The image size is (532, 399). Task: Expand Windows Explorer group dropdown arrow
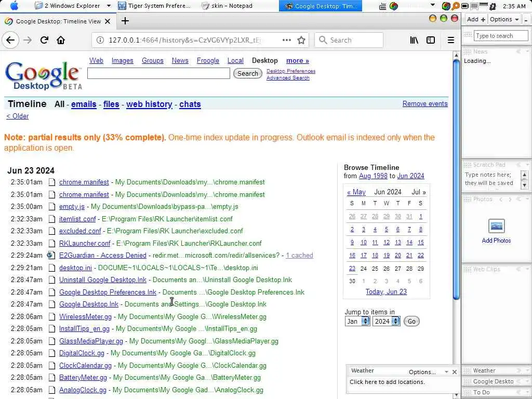click(x=109, y=6)
